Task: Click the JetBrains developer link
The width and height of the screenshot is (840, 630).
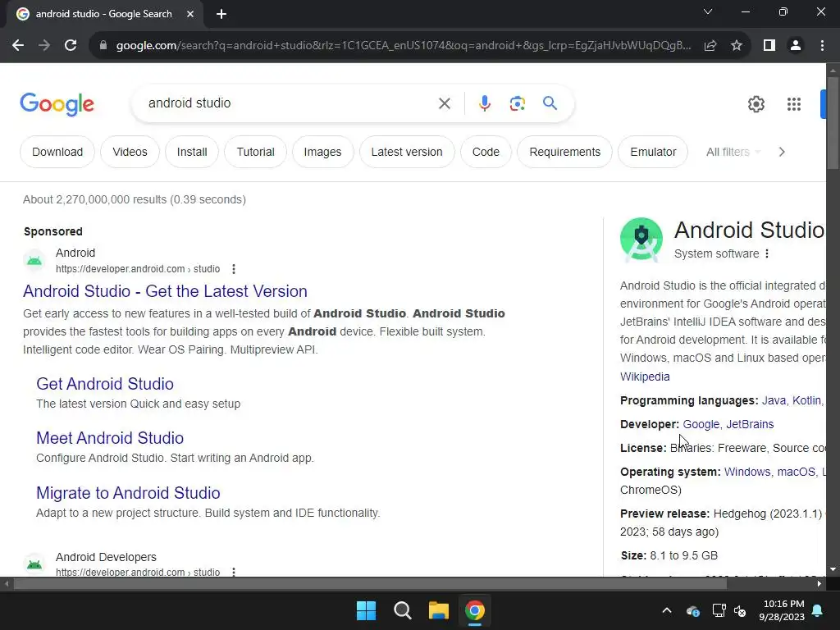Action: pos(750,424)
